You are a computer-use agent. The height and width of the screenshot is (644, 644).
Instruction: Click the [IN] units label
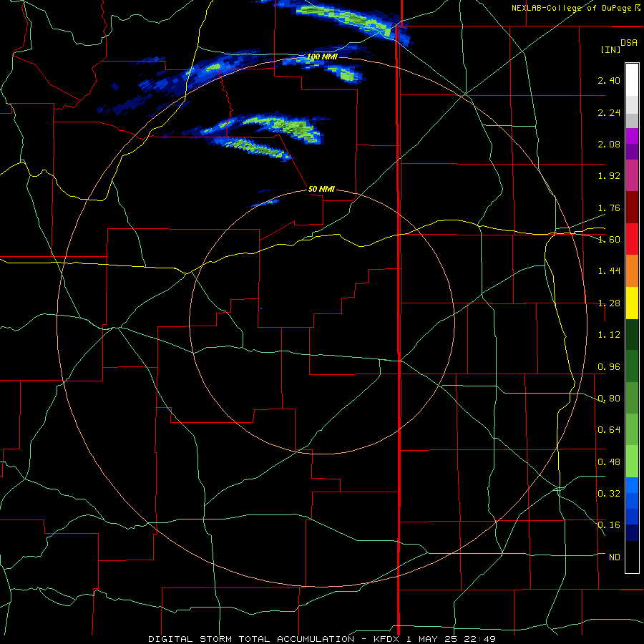[610, 49]
